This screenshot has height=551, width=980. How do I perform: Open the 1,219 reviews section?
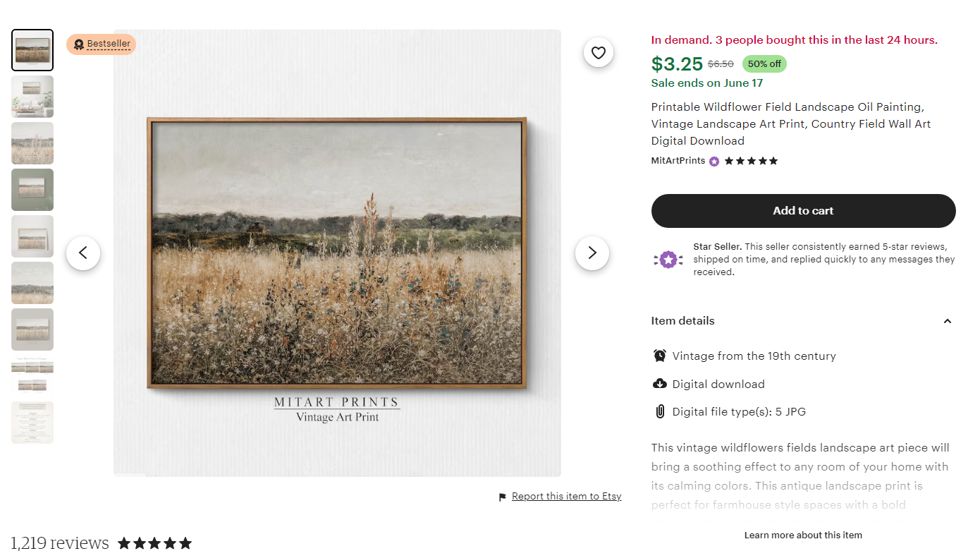59,543
